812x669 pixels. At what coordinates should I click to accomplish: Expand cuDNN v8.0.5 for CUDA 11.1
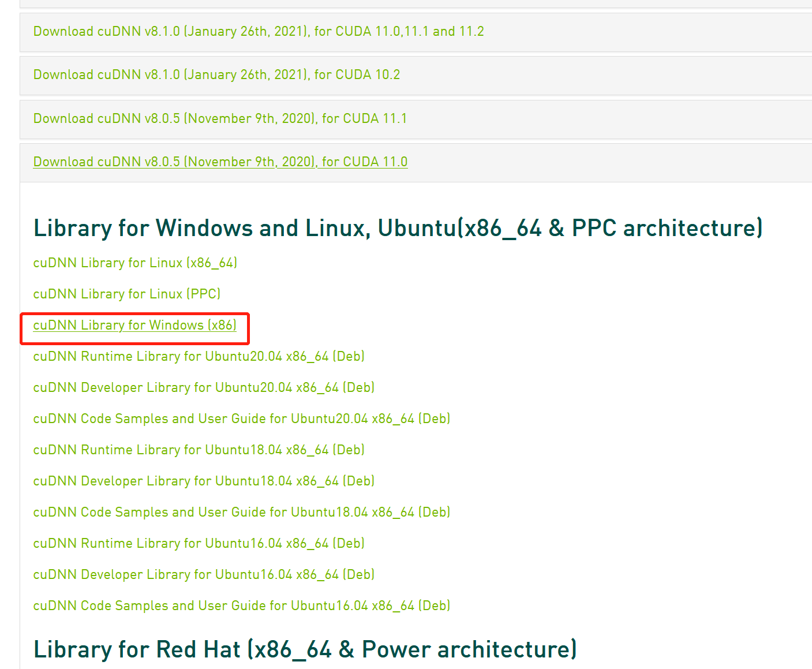[x=220, y=118]
